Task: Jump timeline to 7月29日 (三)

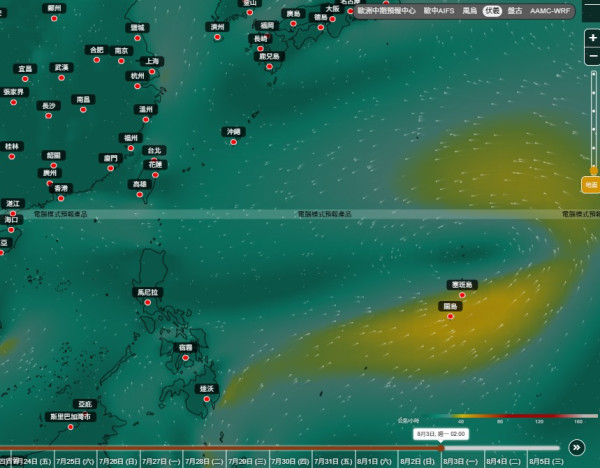Action: (247, 461)
